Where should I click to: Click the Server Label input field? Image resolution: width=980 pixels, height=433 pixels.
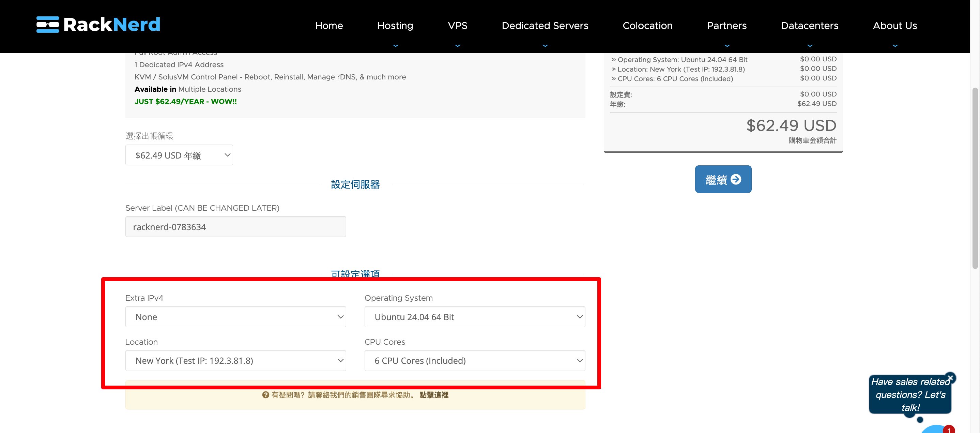pyautogui.click(x=235, y=227)
